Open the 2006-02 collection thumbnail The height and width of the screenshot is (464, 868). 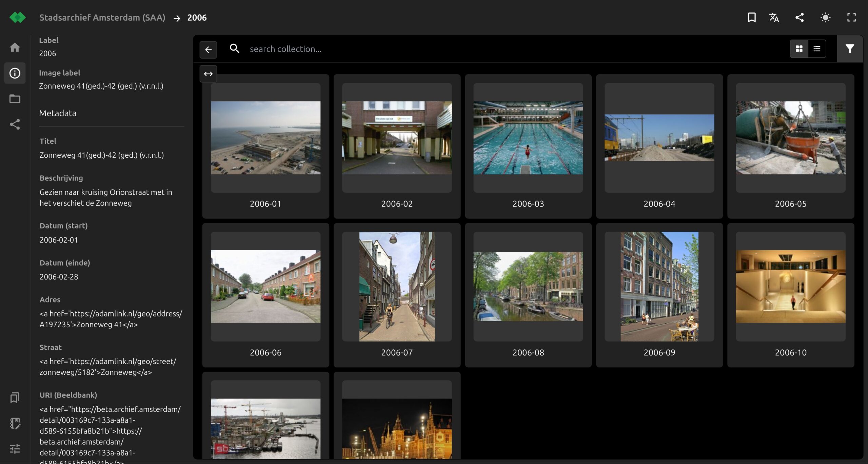[x=397, y=138]
